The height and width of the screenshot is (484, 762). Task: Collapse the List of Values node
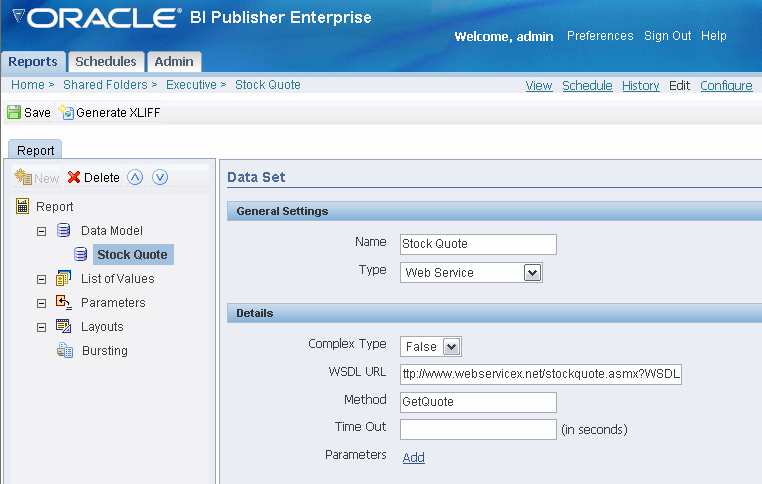(42, 279)
